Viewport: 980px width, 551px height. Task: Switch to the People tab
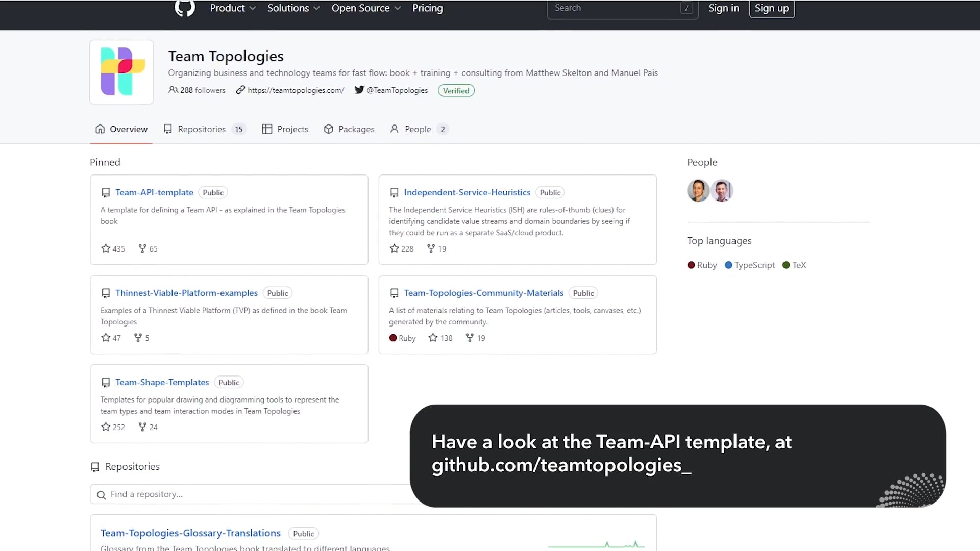[419, 129]
